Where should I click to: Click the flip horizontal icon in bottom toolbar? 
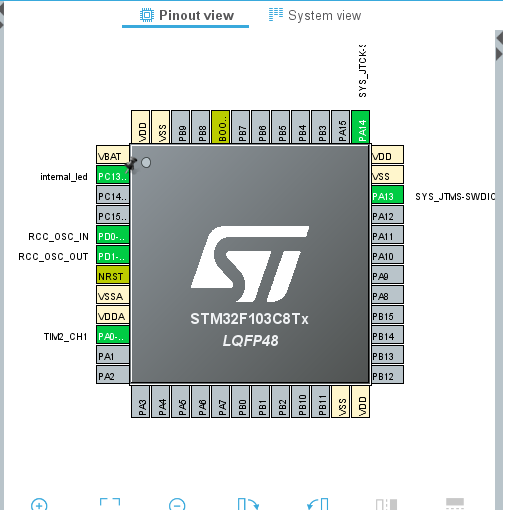[x=386, y=504]
